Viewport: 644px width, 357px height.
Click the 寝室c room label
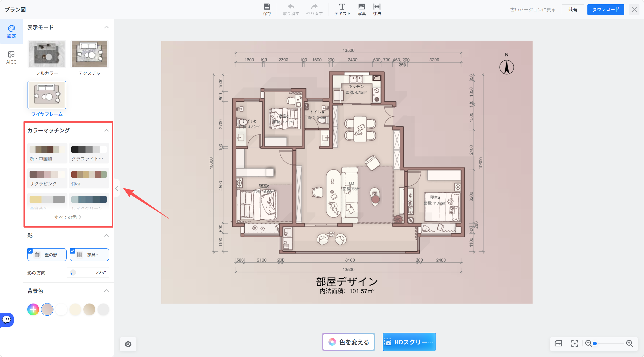pos(264,186)
